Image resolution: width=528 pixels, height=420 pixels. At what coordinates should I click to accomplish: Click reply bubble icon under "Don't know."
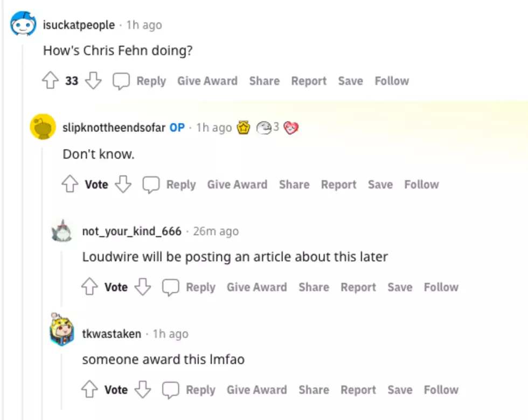click(x=151, y=184)
